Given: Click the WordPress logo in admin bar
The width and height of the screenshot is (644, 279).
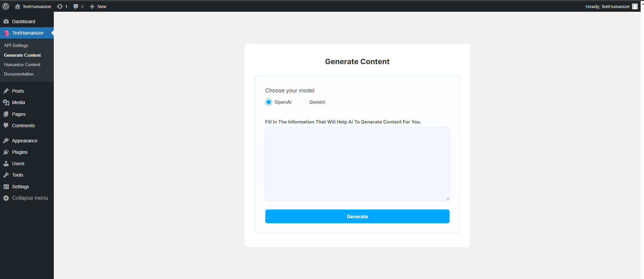Looking at the screenshot, I should [x=5, y=6].
